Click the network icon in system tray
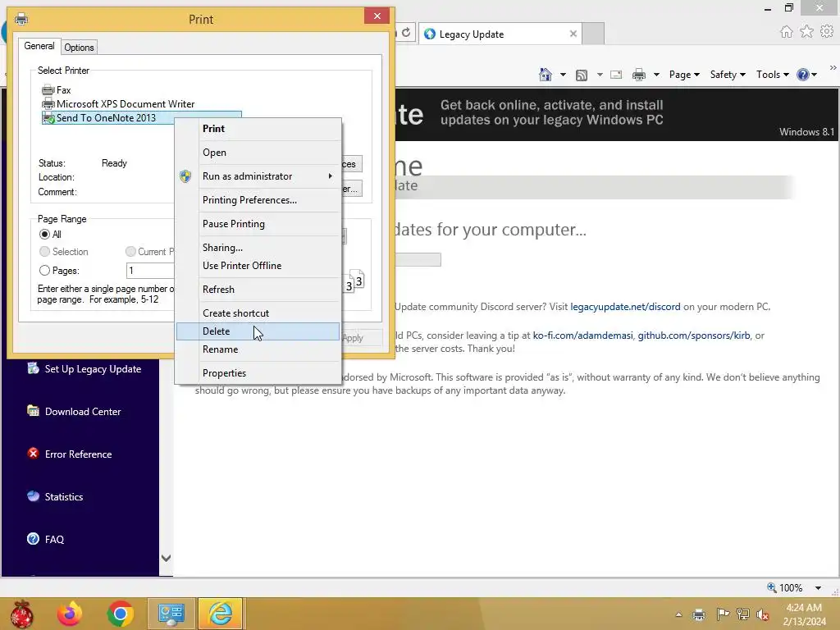This screenshot has width=840, height=630. tap(743, 614)
